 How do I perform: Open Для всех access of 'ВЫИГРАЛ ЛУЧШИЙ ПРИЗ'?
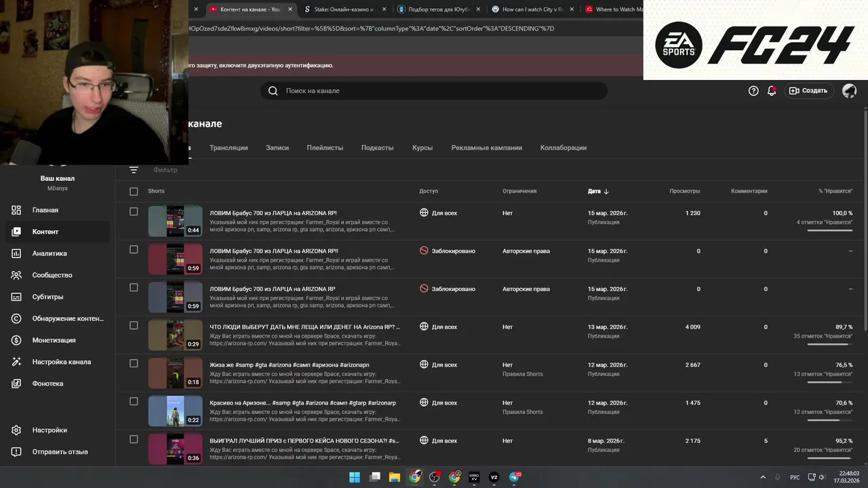coord(439,441)
